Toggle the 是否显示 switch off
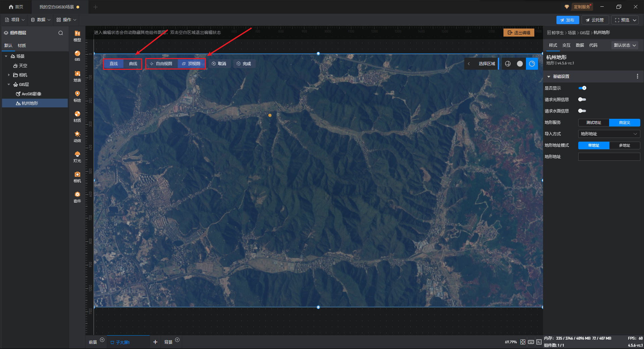Viewport: 644px width, 349px height. click(582, 88)
